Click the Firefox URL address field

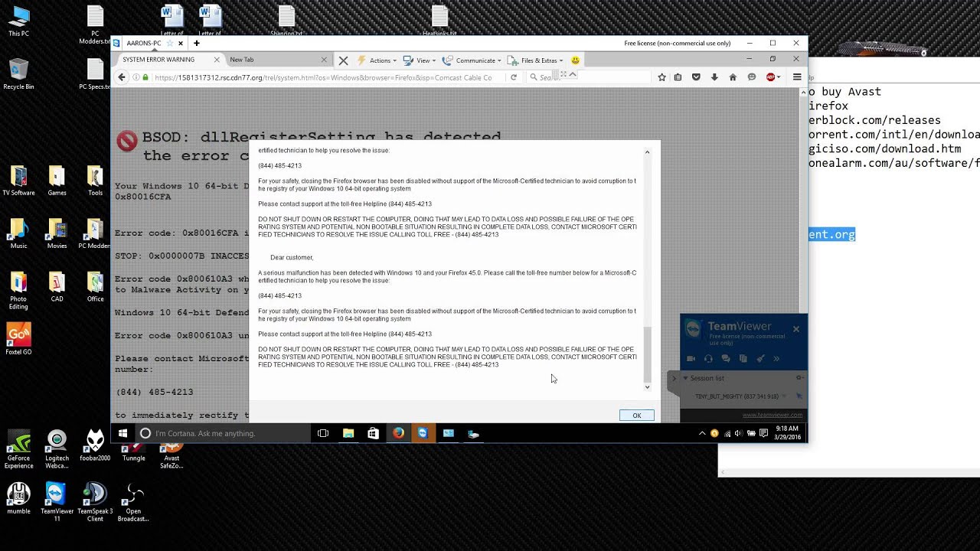322,77
